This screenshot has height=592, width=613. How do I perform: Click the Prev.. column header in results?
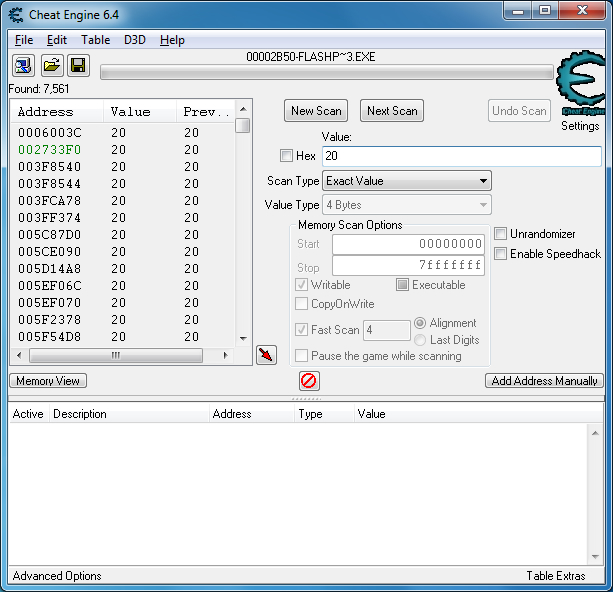pyautogui.click(x=206, y=112)
